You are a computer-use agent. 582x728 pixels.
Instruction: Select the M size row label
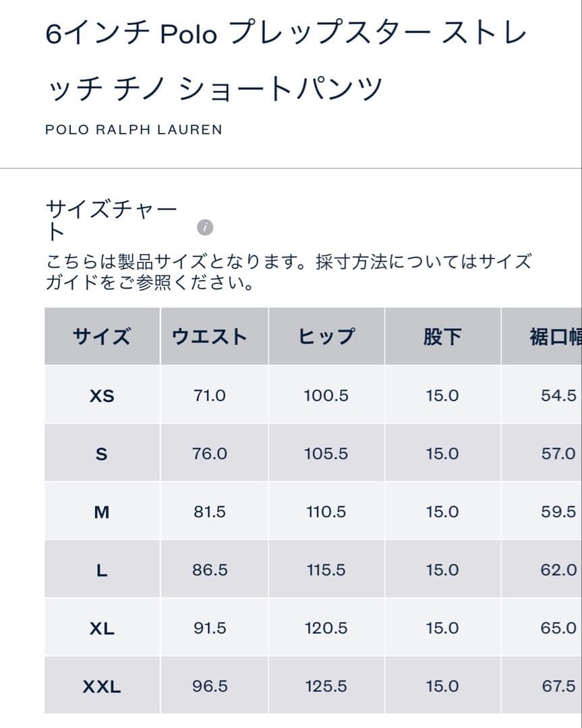click(102, 512)
